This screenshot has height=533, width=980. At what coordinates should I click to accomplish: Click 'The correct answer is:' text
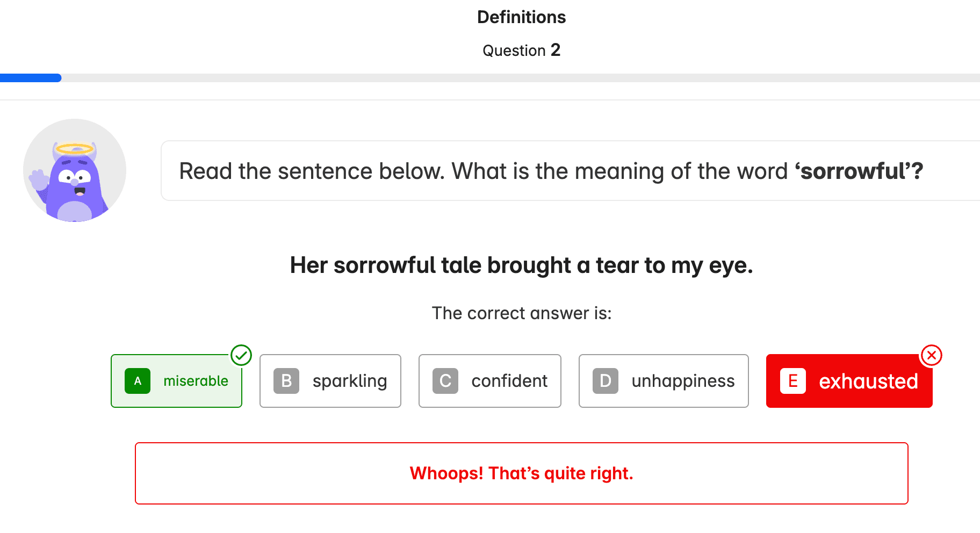(521, 313)
